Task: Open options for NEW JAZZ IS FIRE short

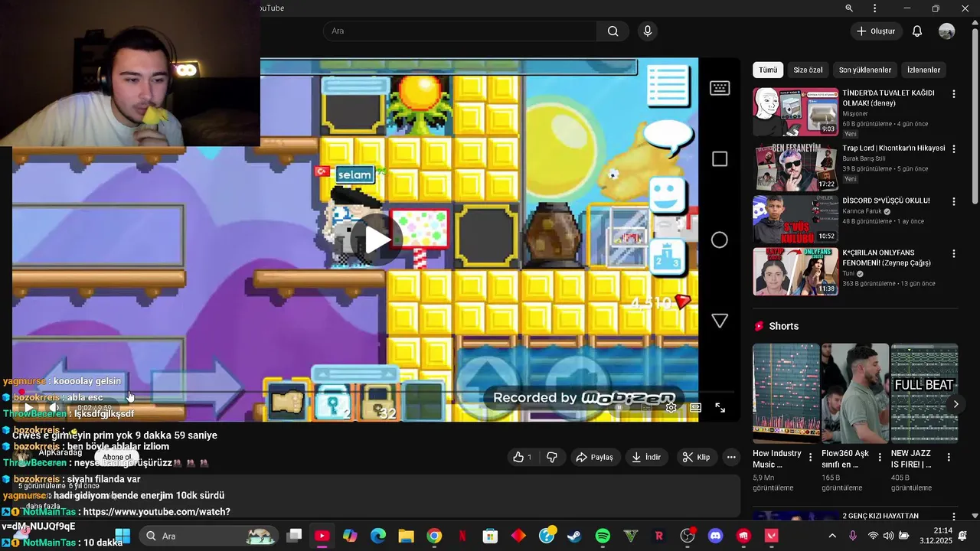Action: 949,457
